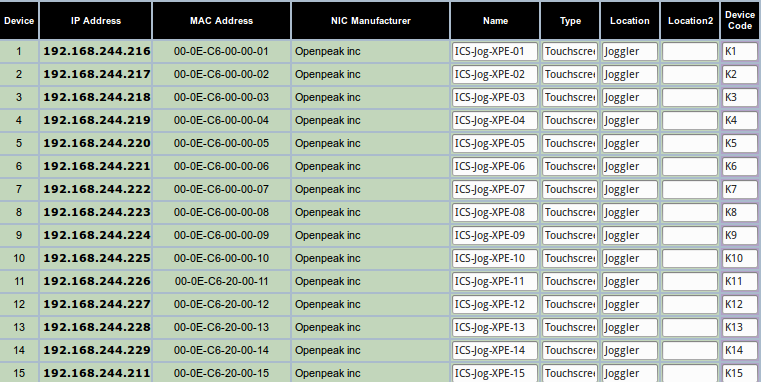The image size is (761, 382).
Task: Click the Type field for device 14
Action: [x=570, y=350]
